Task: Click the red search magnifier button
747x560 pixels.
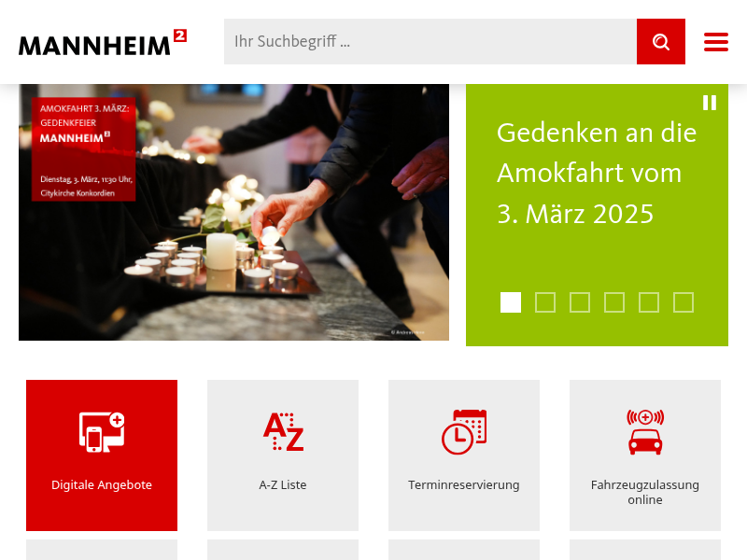Action: pos(661,41)
